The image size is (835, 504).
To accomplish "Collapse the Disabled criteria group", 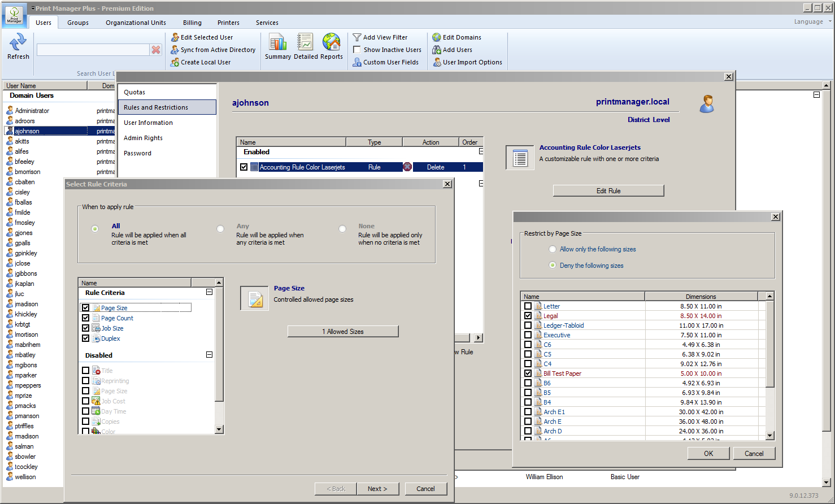I will tap(209, 355).
